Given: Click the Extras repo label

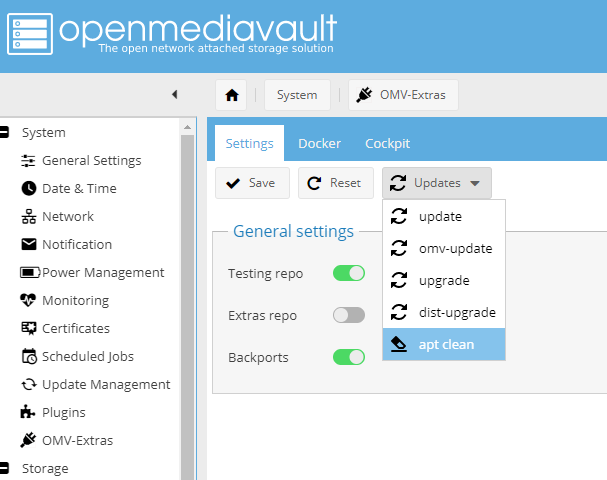Looking at the screenshot, I should [x=262, y=315].
